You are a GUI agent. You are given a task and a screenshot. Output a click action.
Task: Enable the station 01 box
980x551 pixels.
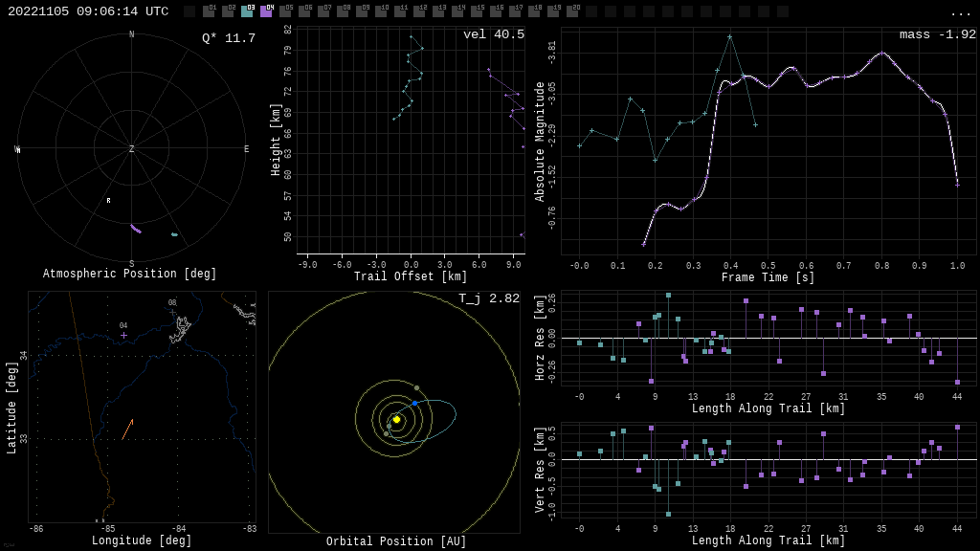[x=209, y=11]
